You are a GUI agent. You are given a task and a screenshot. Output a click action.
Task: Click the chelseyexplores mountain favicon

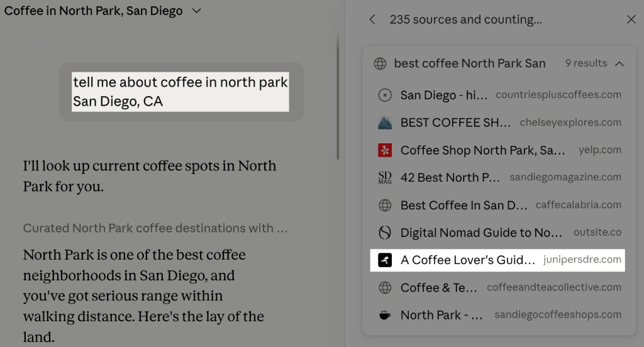pos(385,123)
